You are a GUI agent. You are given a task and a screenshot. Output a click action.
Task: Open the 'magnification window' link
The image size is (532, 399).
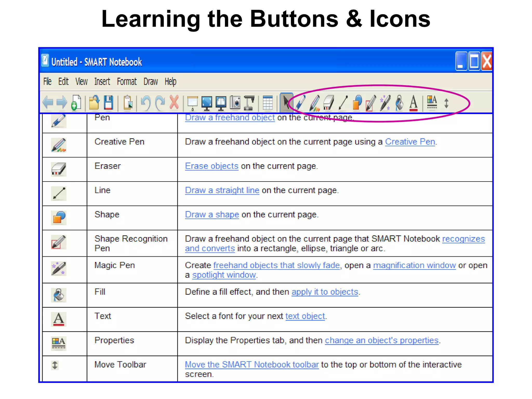(x=414, y=265)
